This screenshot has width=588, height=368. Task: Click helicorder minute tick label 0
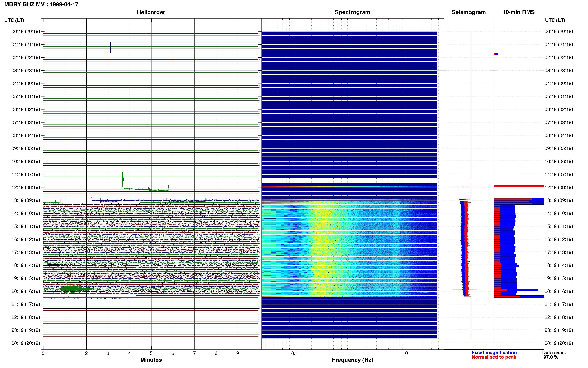[x=43, y=353]
